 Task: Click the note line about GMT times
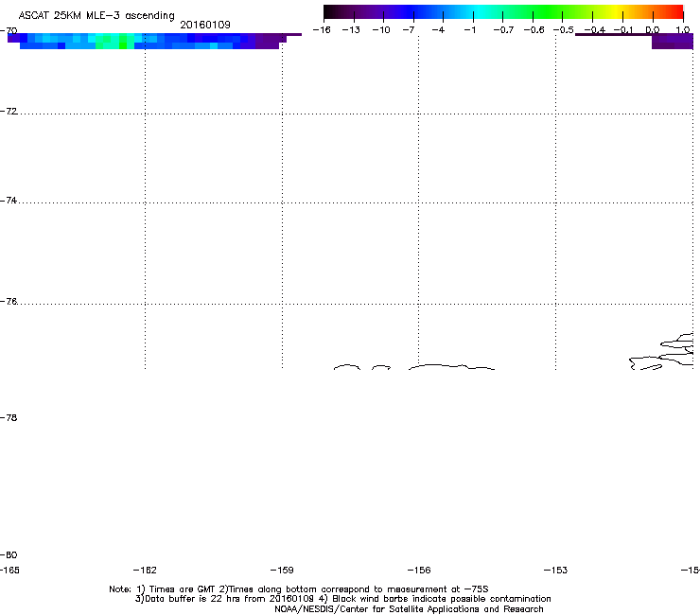299,589
